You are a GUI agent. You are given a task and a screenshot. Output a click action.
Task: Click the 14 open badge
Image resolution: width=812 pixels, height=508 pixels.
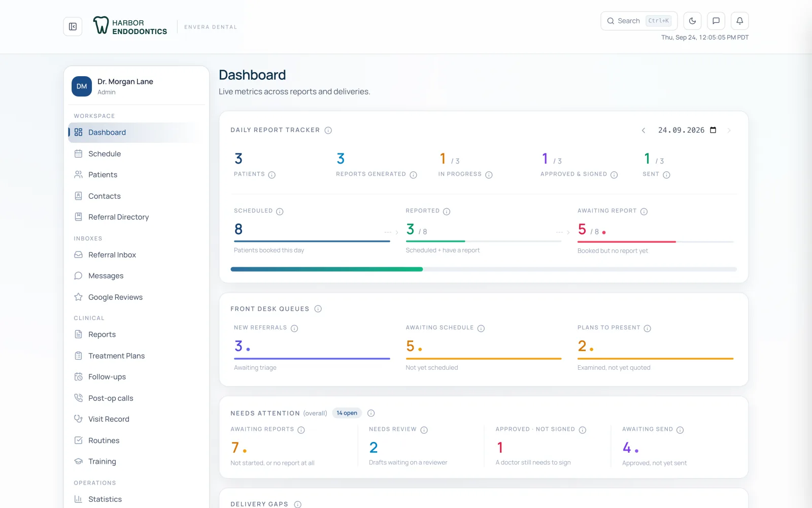347,413
